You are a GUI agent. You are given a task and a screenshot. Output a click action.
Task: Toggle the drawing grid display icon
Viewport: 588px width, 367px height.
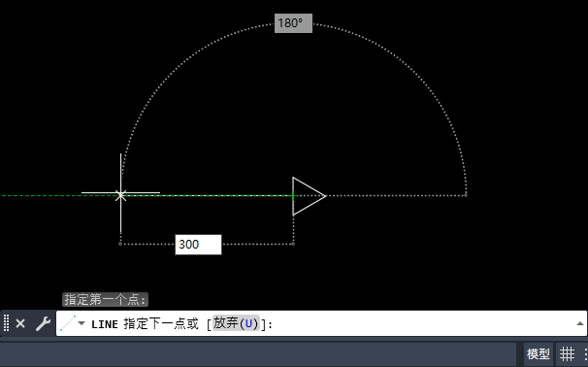(x=567, y=353)
